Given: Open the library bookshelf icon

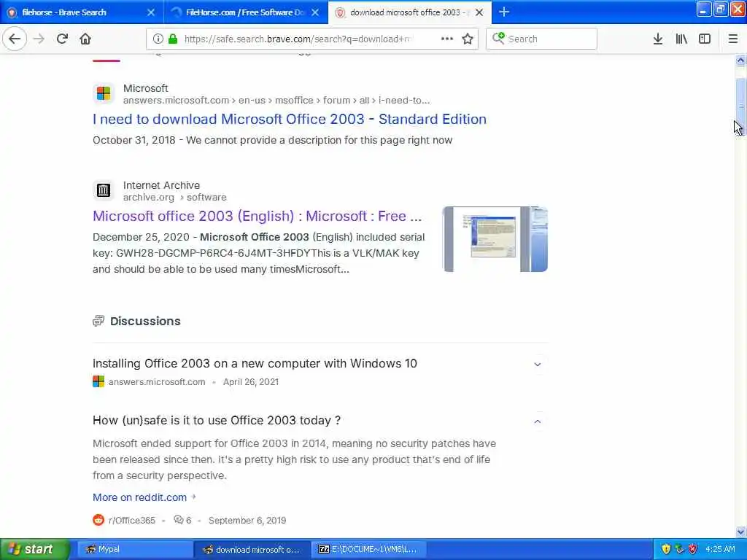Looking at the screenshot, I should click(681, 39).
